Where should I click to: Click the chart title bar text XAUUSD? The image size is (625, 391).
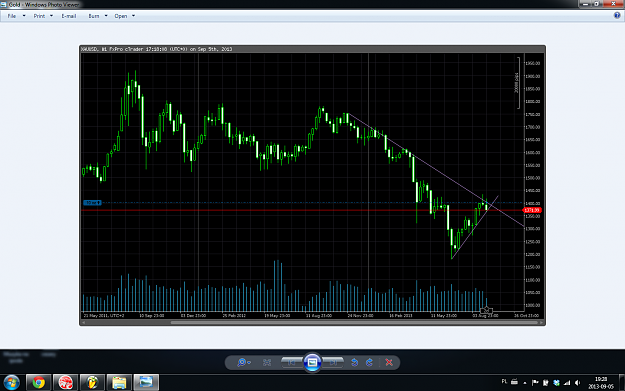tap(156, 49)
